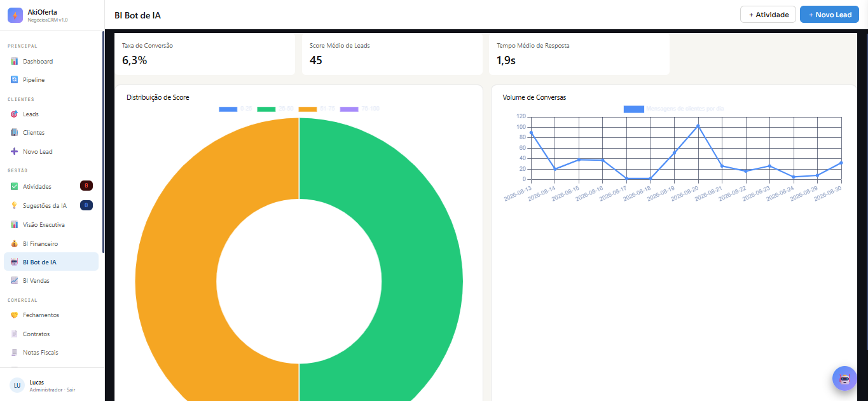This screenshot has width=868, height=401.
Task: Click the 120 y-axis label
Action: 521,117
